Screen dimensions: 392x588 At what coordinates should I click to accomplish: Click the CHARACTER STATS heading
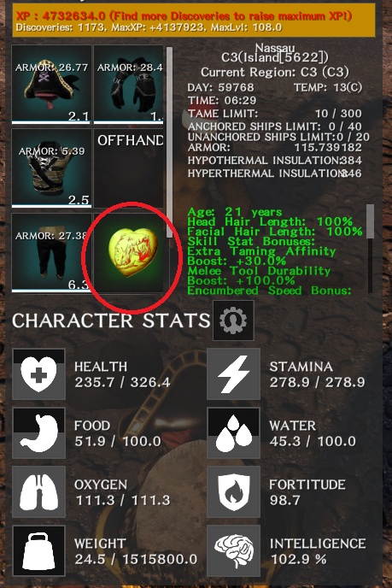click(111, 321)
